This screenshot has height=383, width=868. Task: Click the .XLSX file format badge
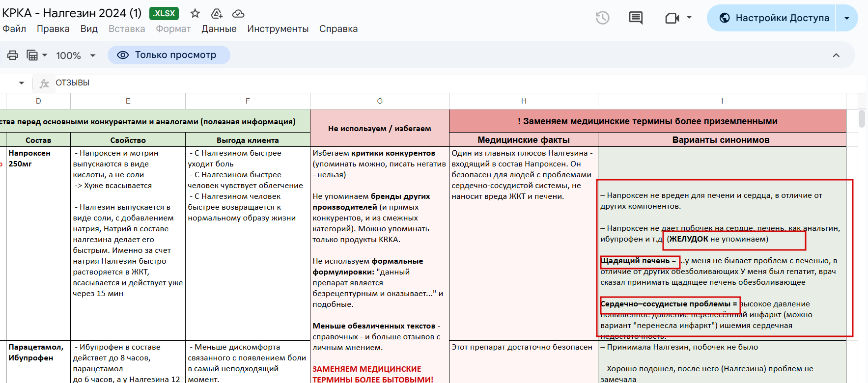point(164,13)
